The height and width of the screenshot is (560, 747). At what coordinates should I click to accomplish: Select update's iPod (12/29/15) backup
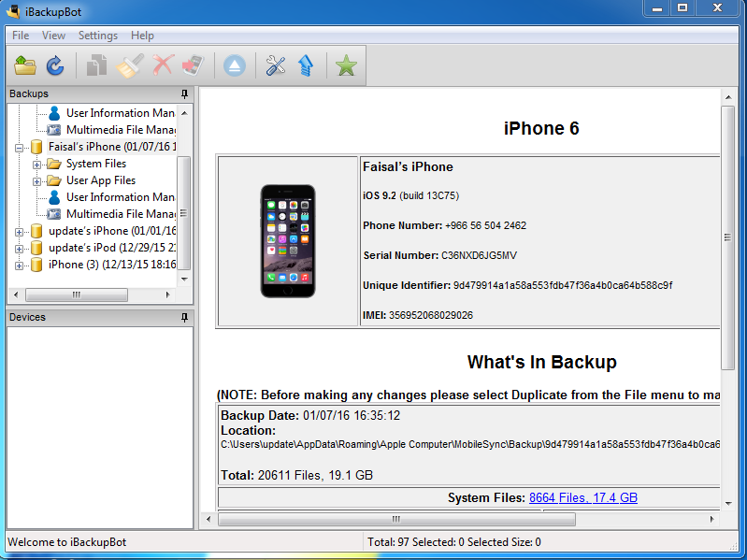pos(112,248)
